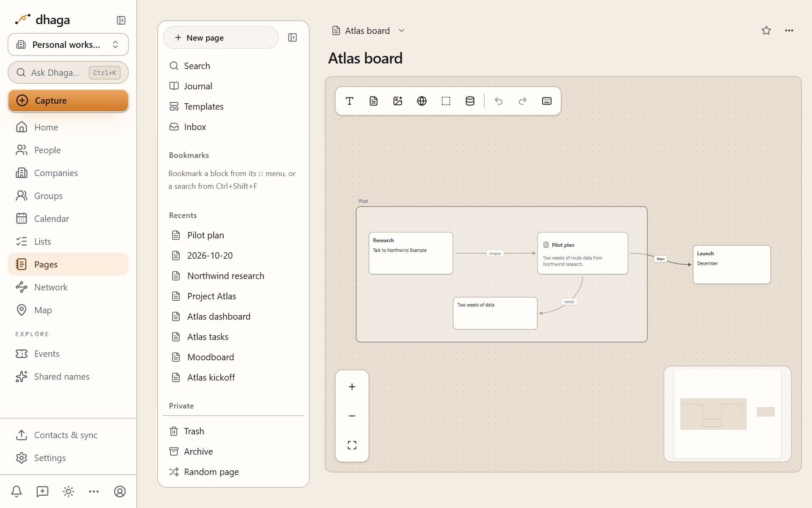Undo last canvas action
This screenshot has height=508, width=812.
coord(499,101)
